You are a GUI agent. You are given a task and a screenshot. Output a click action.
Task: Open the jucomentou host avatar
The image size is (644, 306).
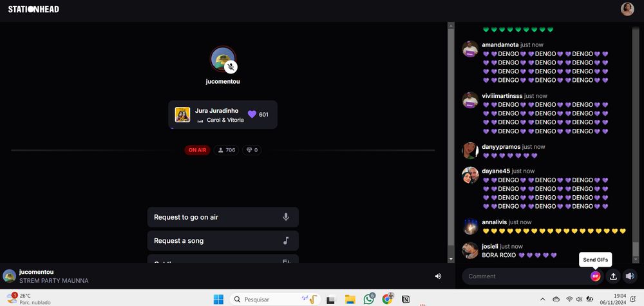click(x=223, y=59)
